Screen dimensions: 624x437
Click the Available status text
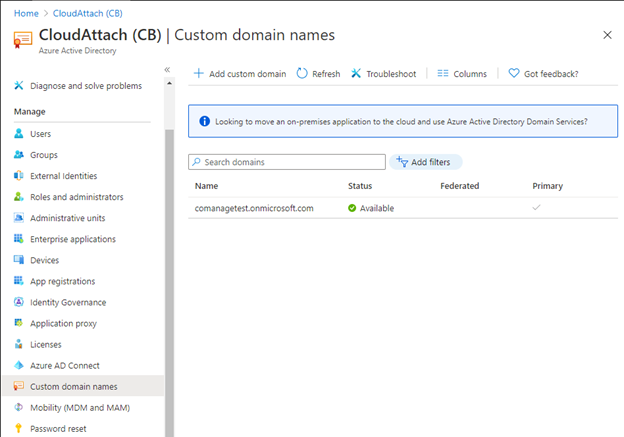coord(377,208)
